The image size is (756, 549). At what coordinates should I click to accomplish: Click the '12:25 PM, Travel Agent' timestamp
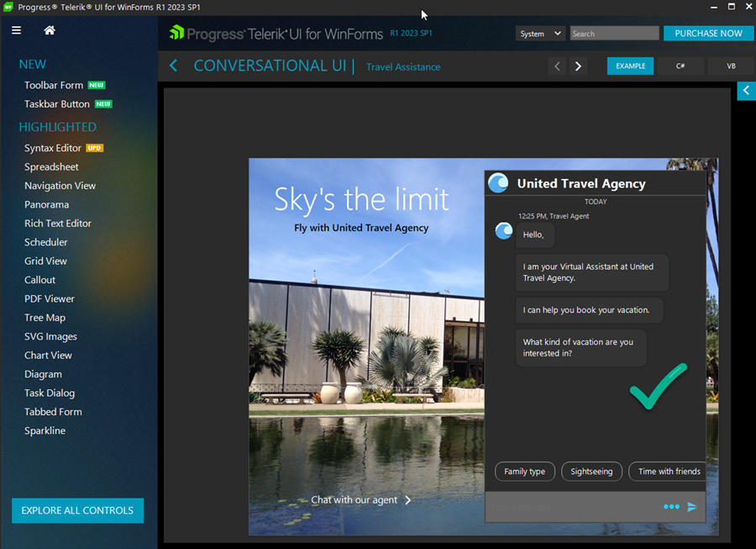[554, 216]
